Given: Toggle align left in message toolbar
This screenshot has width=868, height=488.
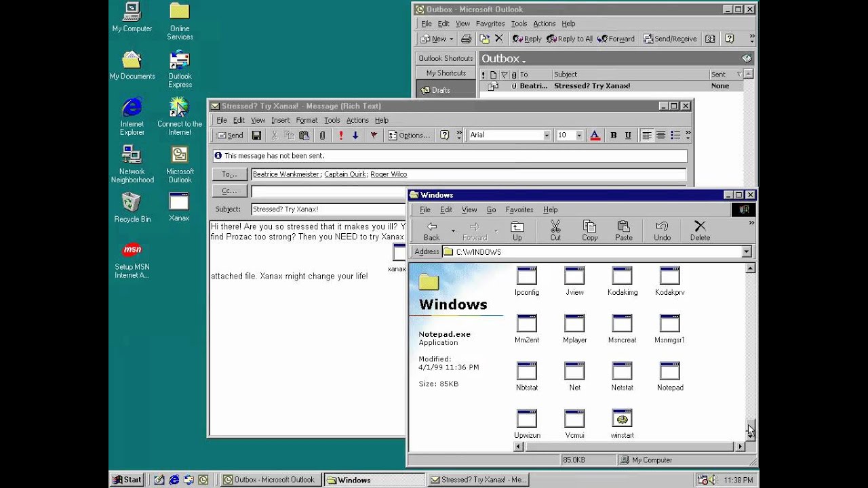Looking at the screenshot, I should coord(647,136).
